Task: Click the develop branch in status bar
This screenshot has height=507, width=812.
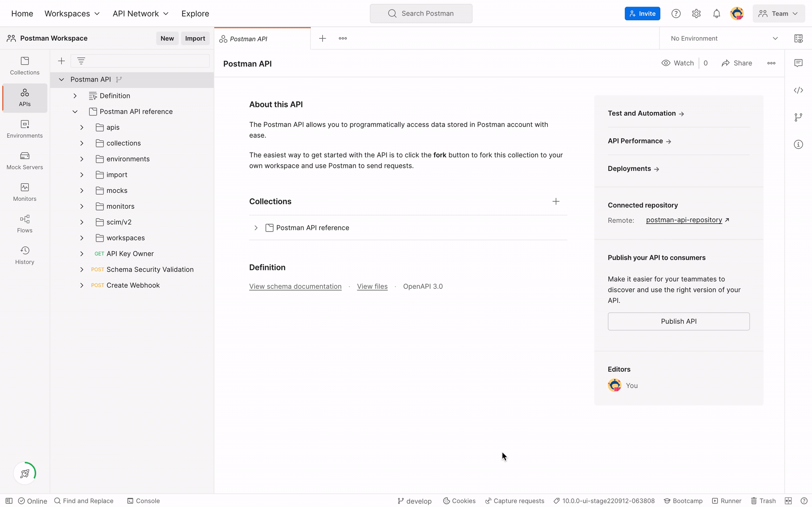Action: click(x=414, y=501)
